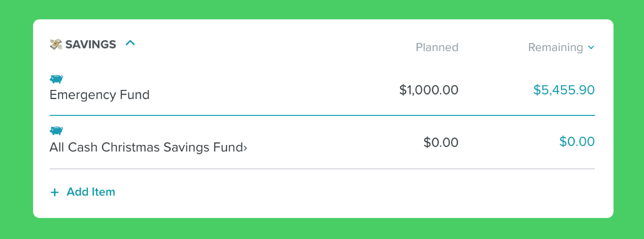Select the highlighted Emergency Fund row
The width and height of the screenshot is (644, 239).
(322, 90)
